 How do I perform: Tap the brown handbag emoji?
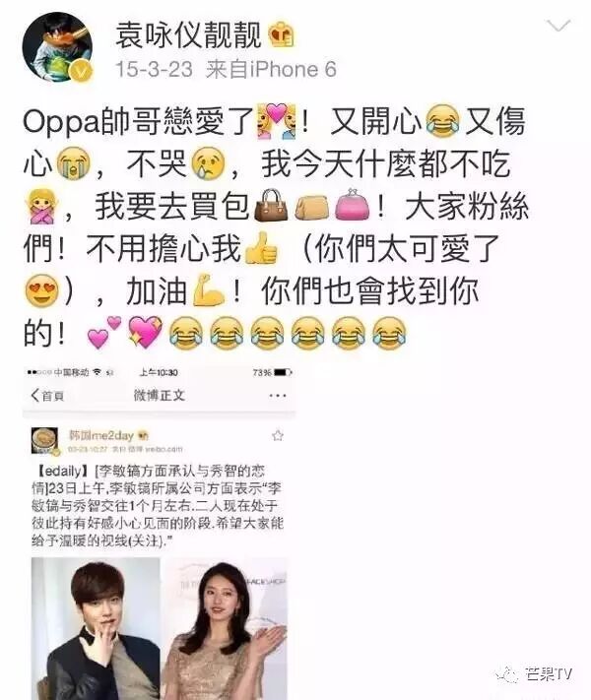tap(271, 206)
